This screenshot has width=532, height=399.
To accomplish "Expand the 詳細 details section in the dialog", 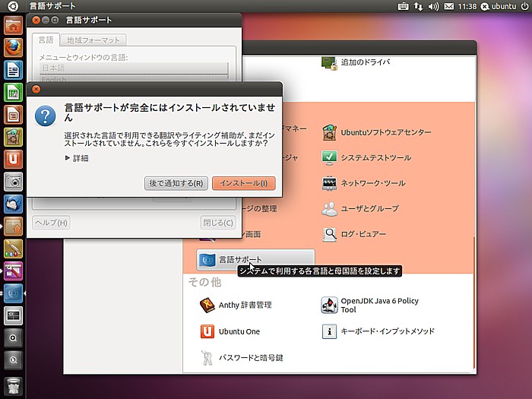I will point(77,158).
